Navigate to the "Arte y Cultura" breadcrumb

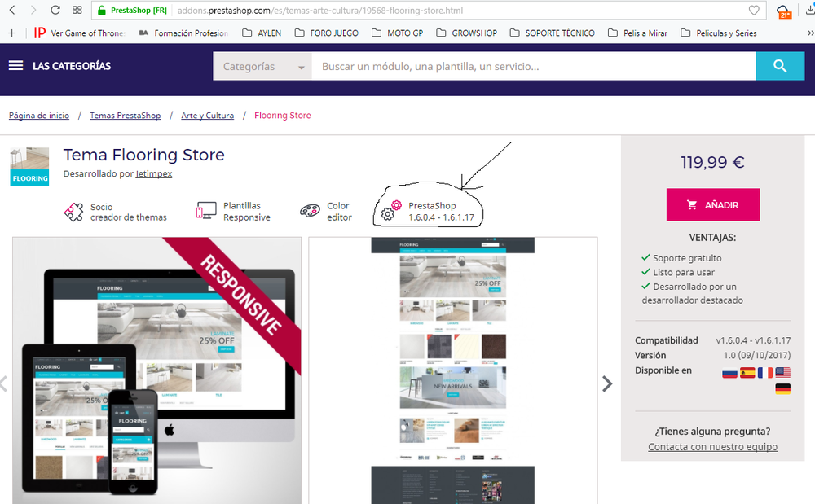207,115
